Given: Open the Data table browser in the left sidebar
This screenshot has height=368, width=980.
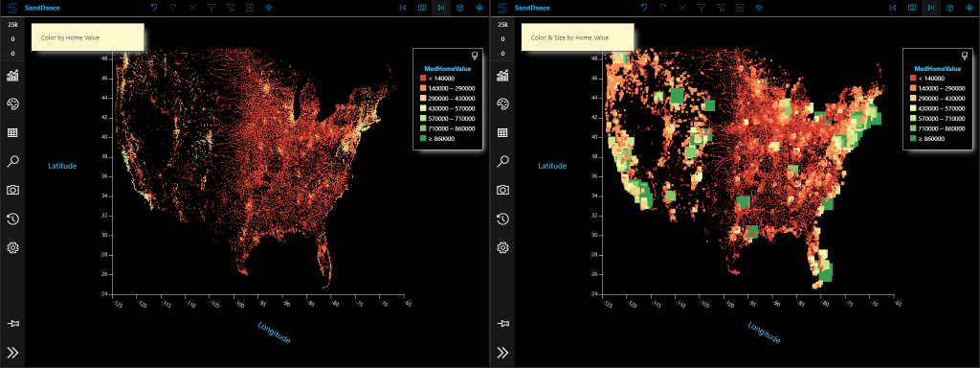Looking at the screenshot, I should 12,132.
